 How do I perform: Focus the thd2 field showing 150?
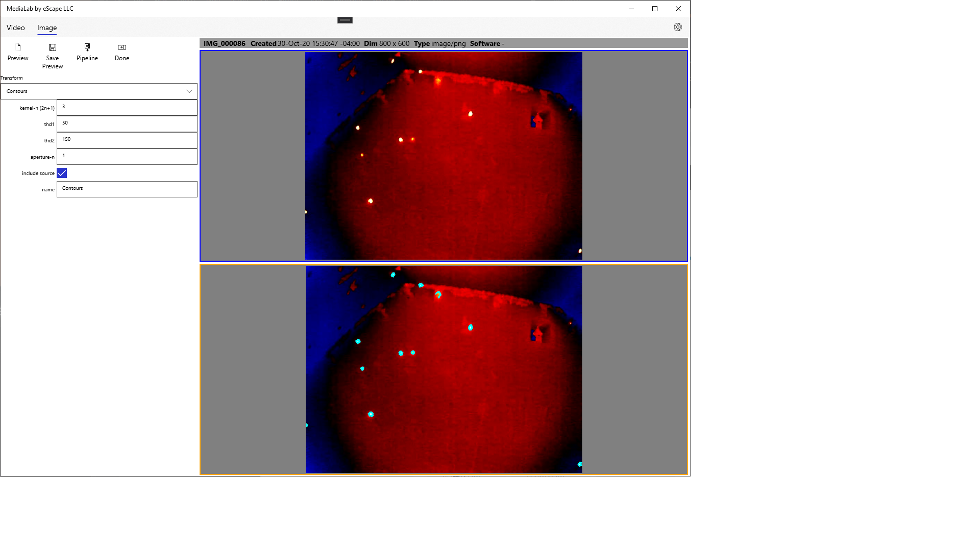click(x=127, y=140)
